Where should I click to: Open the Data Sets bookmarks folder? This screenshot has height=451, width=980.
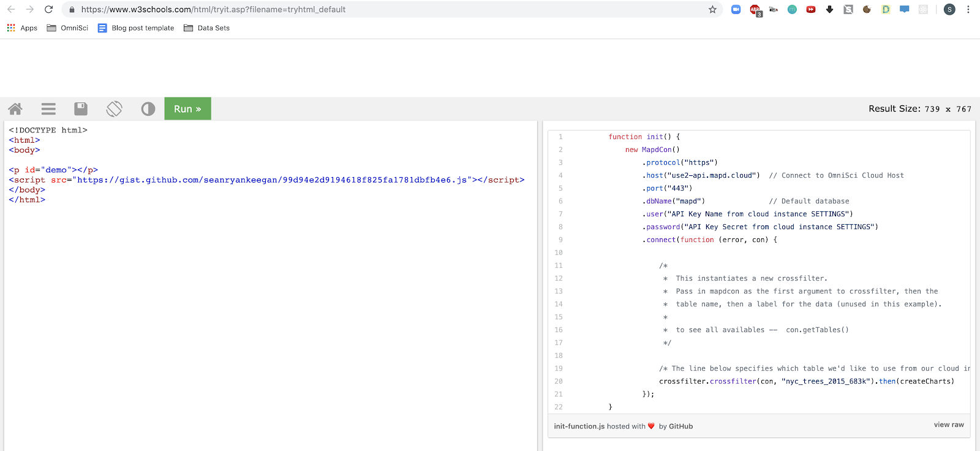click(x=206, y=28)
